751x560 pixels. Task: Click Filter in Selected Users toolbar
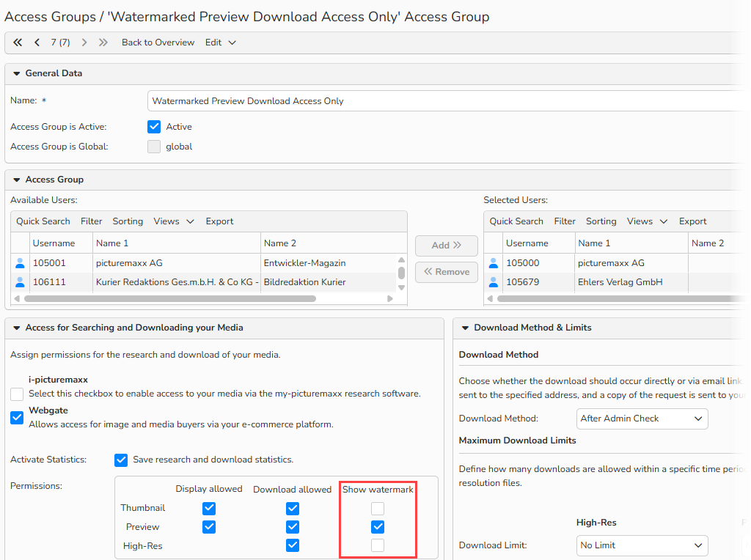565,221
